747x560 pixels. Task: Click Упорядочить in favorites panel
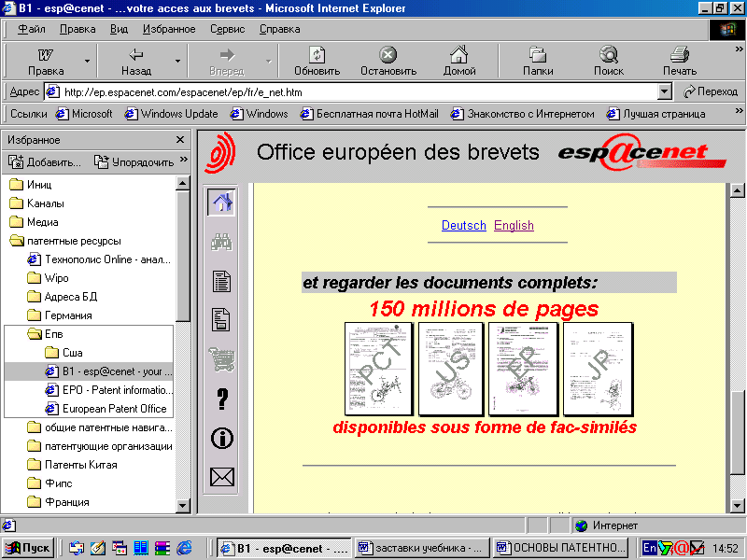pos(134,162)
